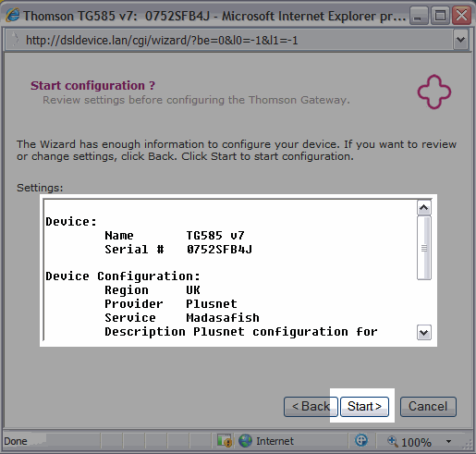Go back with the < Back button
The width and height of the screenshot is (476, 454).
pos(311,407)
